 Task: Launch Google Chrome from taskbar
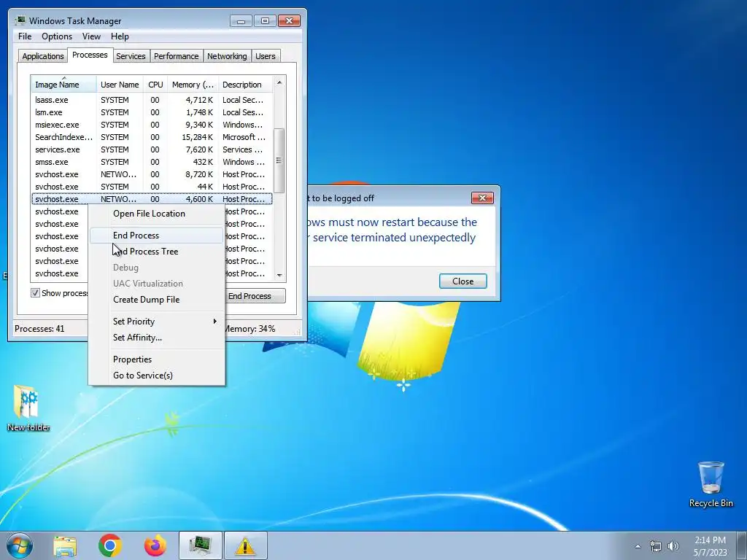pyautogui.click(x=110, y=545)
